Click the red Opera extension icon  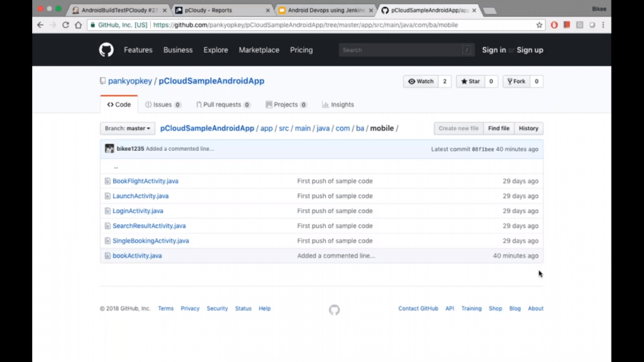(554, 25)
